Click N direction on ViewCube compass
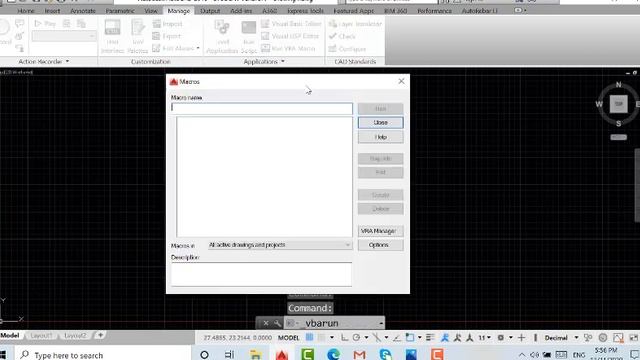 [618, 84]
